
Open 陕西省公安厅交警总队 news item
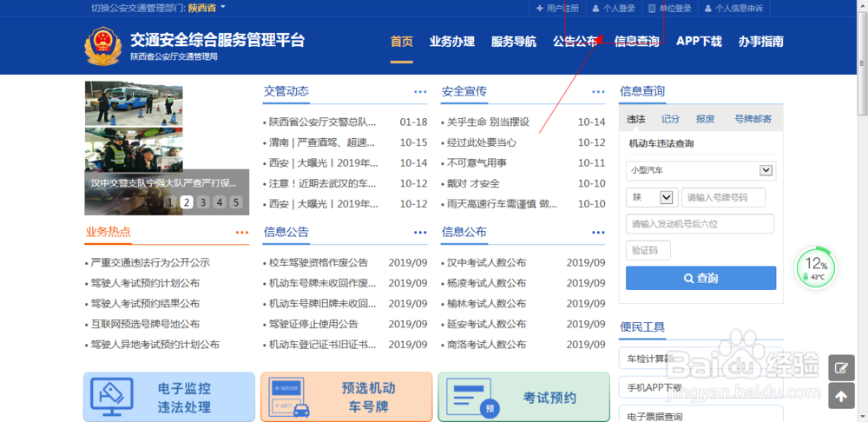pyautogui.click(x=323, y=122)
